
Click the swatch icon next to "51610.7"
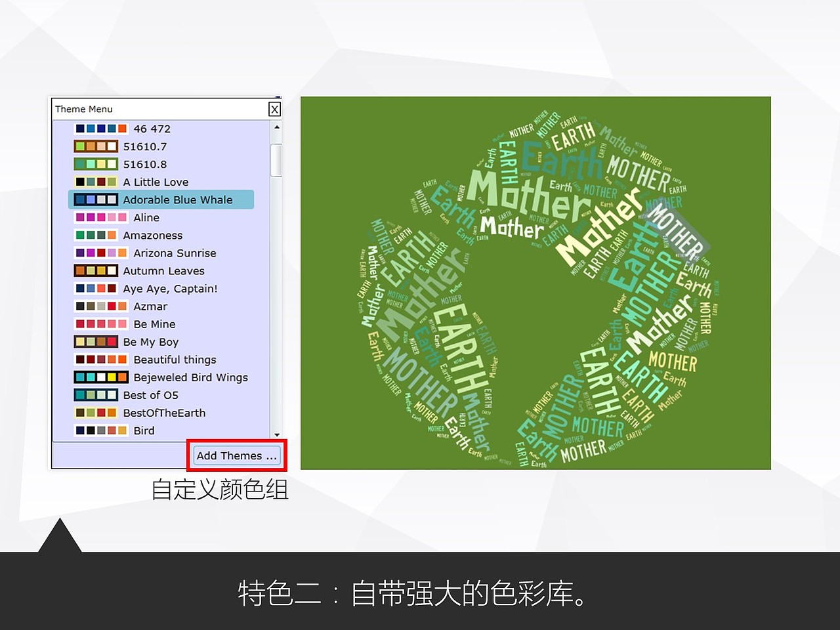tap(96, 146)
